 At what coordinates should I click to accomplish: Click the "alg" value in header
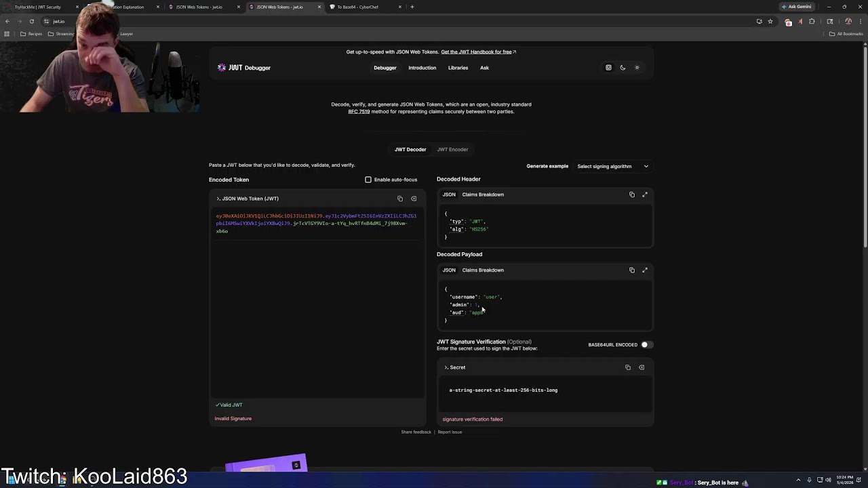click(x=479, y=229)
